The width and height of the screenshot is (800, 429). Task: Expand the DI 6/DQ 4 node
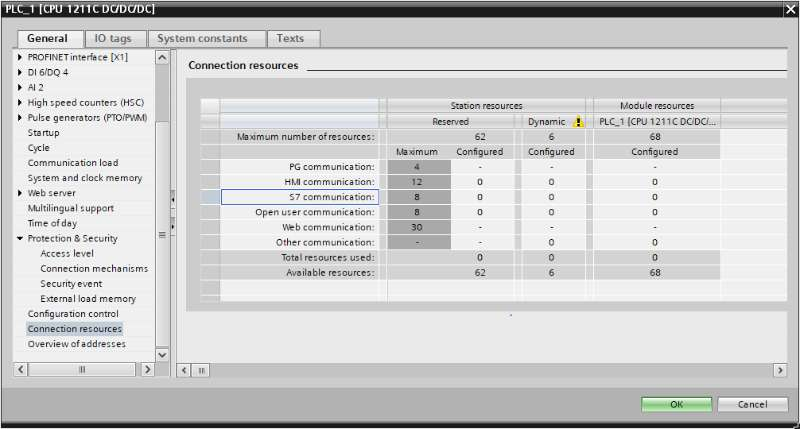pyautogui.click(x=20, y=72)
